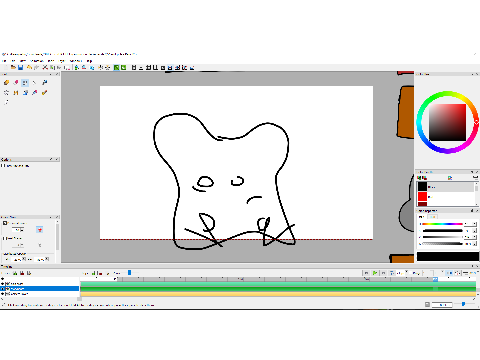Screen dimensions: 480x360
Task: Select the Pencil tool in the toolbox
Action: coord(6,83)
